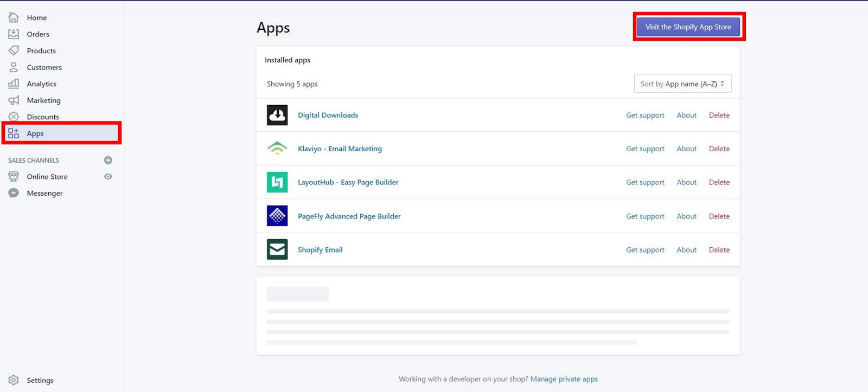Screen dimensions: 868x392
Task: Open Customers in the sidebar
Action: coord(44,67)
